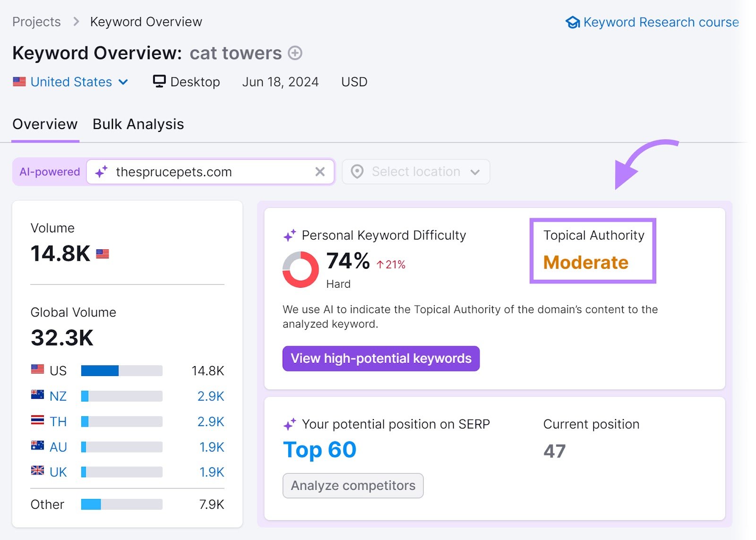Switch to the Bulk Analysis tab
The height and width of the screenshot is (540, 756).
tap(137, 124)
